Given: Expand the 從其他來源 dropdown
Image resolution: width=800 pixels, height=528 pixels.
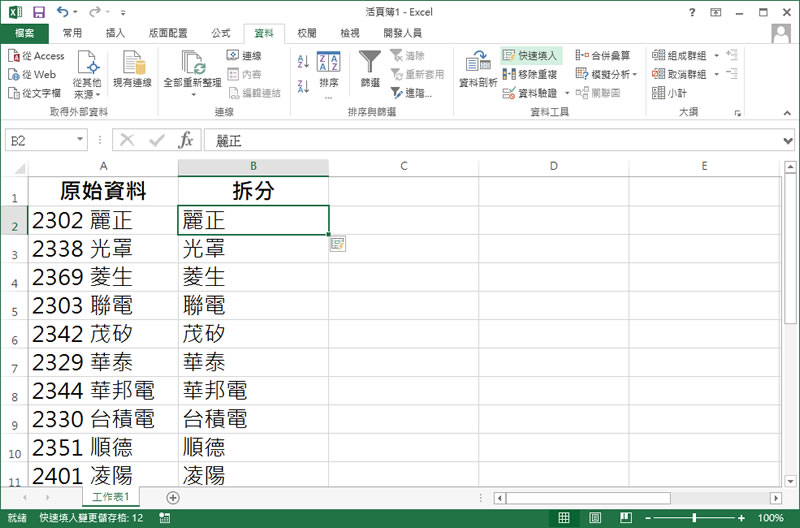Looking at the screenshot, I should (88, 93).
